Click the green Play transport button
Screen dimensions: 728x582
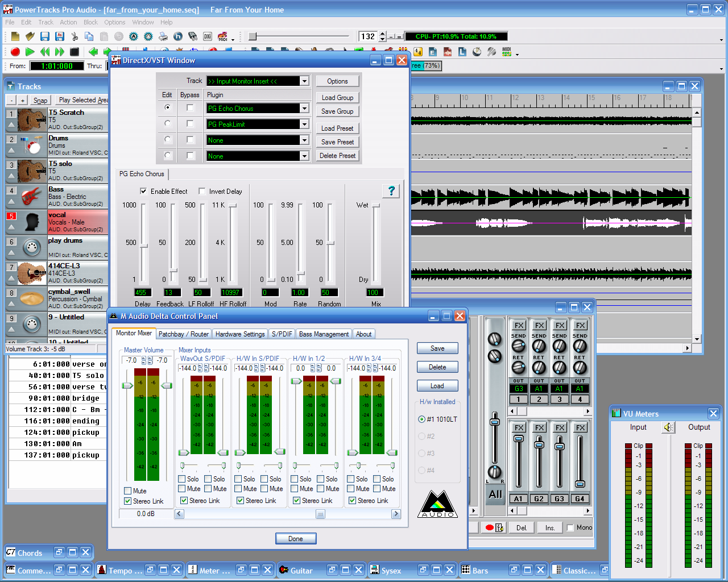[x=30, y=52]
